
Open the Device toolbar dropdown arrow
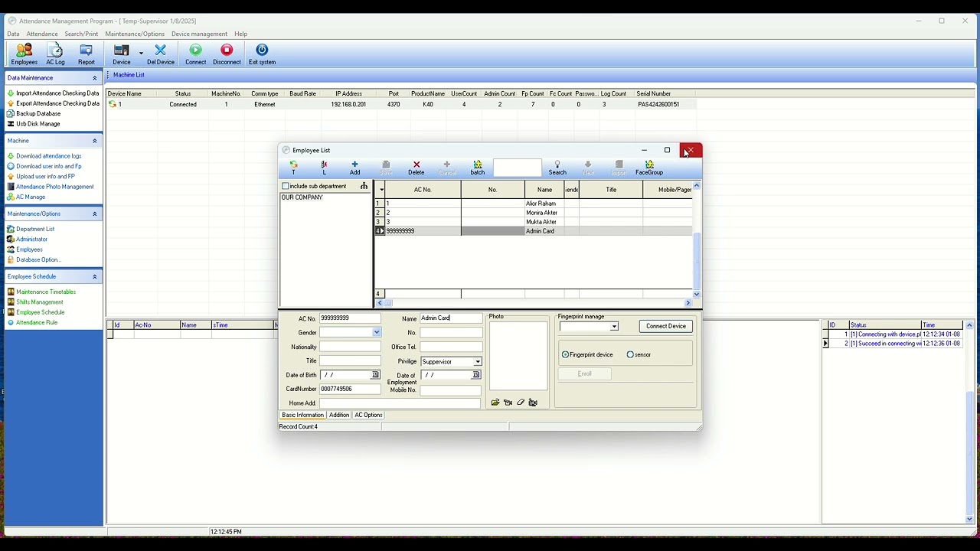(141, 54)
